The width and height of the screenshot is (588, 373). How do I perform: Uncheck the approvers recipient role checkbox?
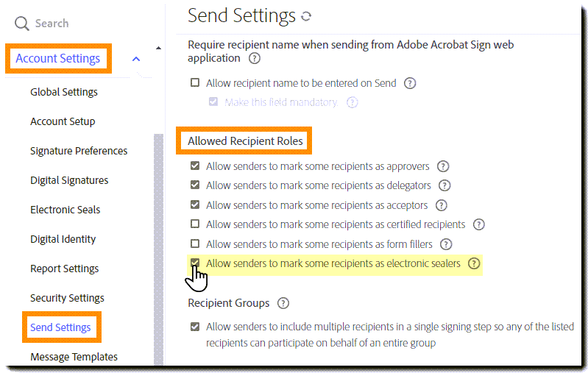195,166
